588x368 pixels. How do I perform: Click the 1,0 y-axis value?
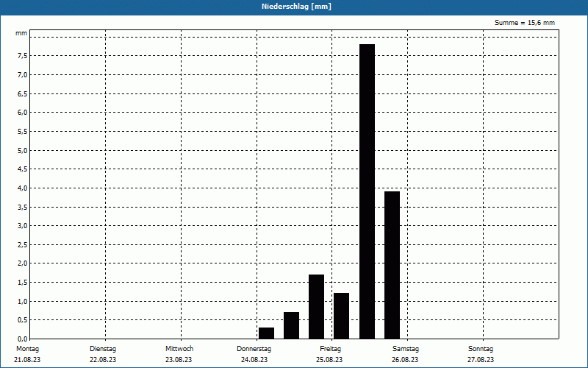[x=23, y=302]
